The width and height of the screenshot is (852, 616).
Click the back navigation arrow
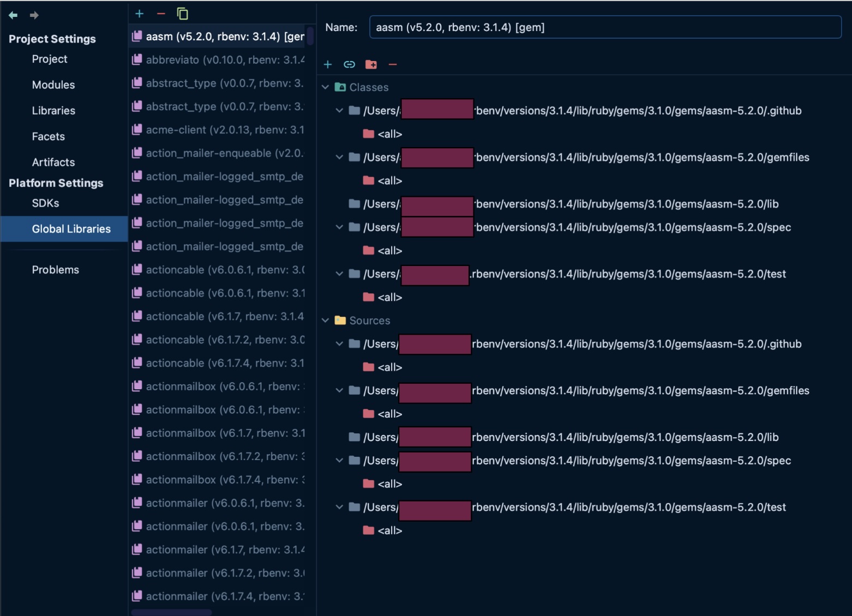13,15
